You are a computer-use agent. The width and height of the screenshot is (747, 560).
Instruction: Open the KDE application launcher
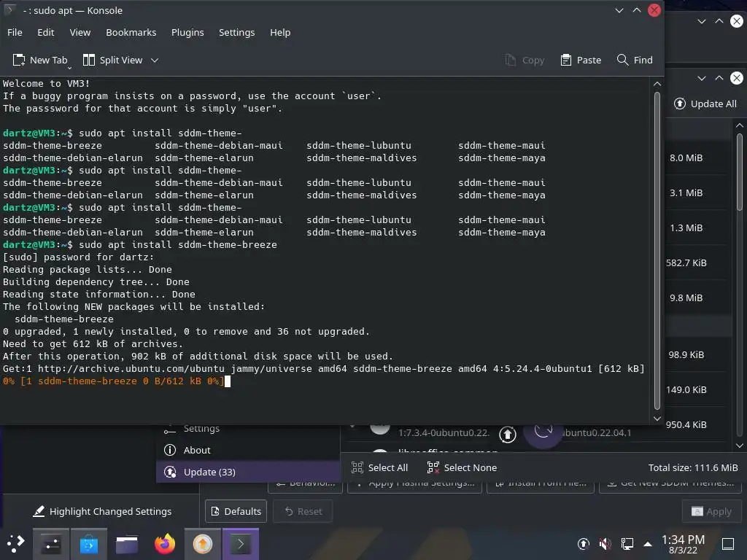[x=15, y=544]
